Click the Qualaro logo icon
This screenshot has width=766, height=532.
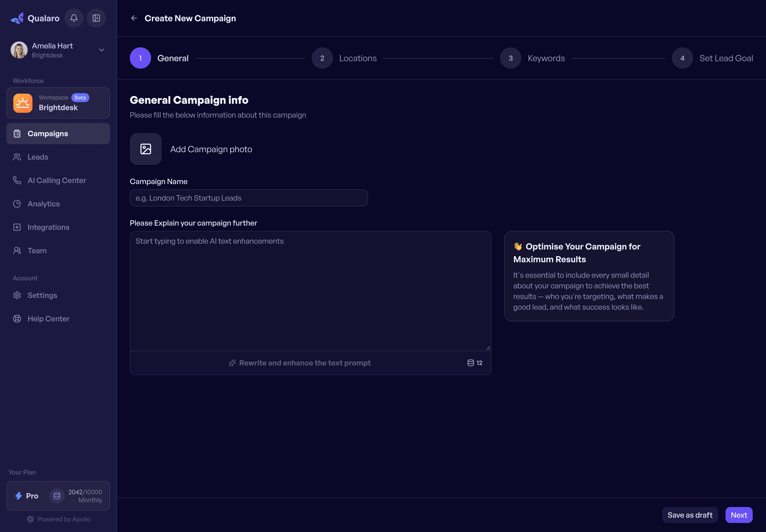click(x=17, y=18)
